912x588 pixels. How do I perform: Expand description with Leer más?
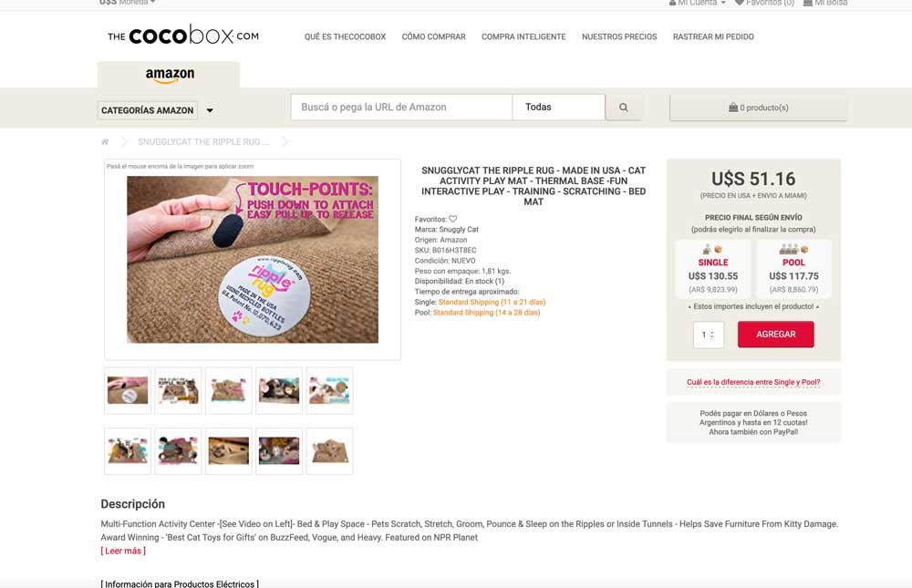coord(123,551)
